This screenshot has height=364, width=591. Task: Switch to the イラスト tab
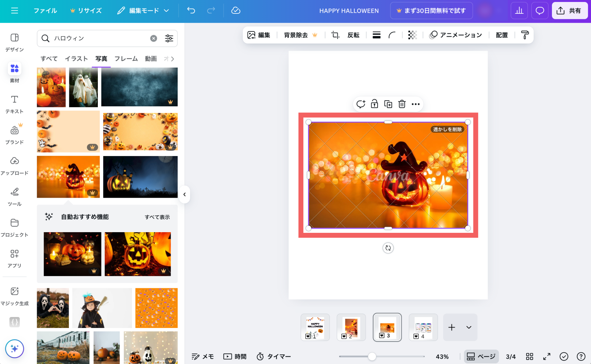tap(76, 59)
